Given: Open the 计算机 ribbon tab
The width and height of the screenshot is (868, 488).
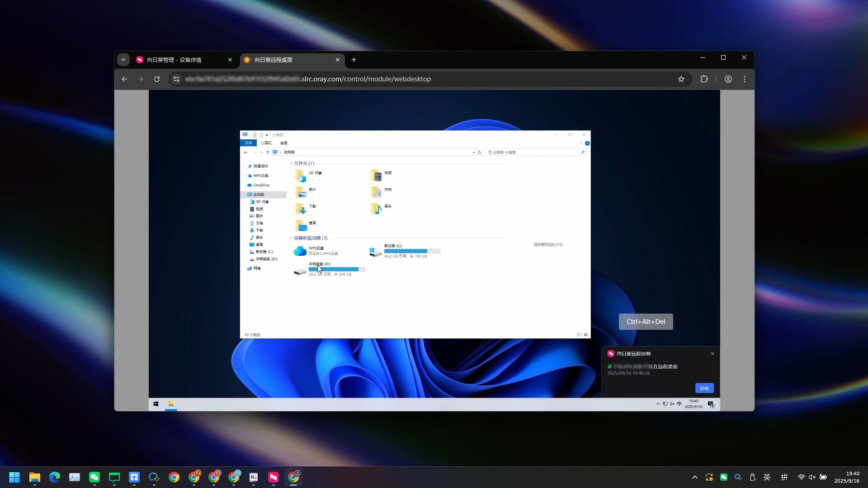Looking at the screenshot, I should (x=266, y=143).
